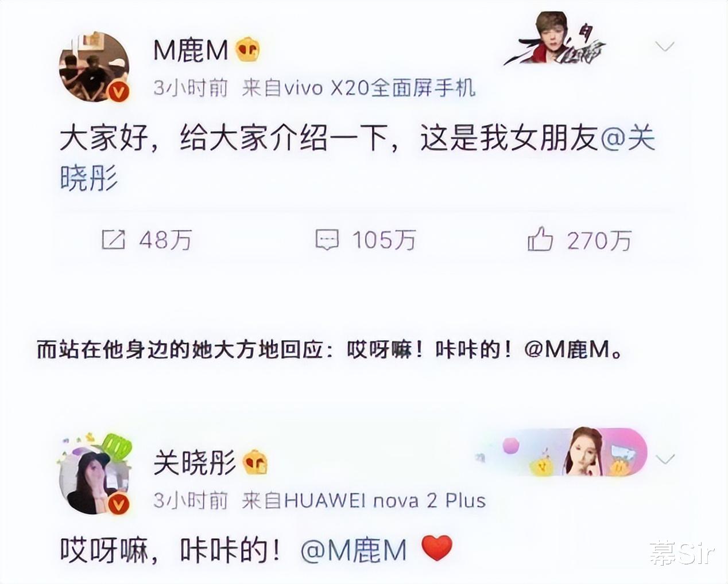Click the @M鹿M mention in 关晓彤's reply

(x=354, y=550)
